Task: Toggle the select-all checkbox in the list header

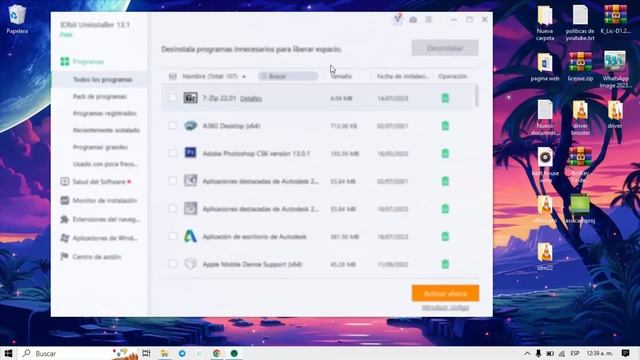Action: 173,76
